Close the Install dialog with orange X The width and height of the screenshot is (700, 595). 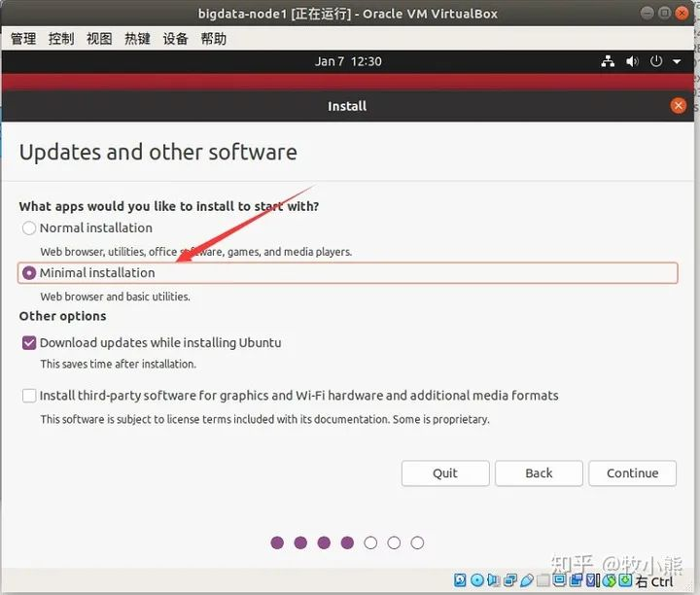tap(679, 106)
